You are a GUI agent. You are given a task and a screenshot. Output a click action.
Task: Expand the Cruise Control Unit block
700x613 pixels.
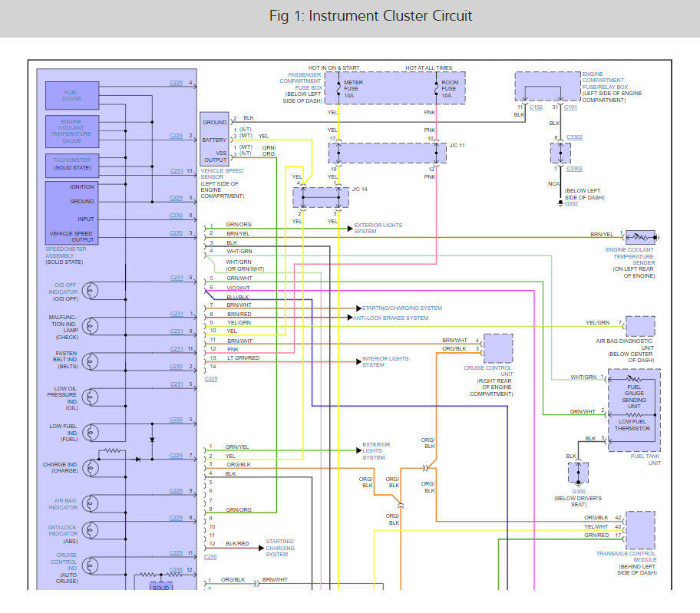tap(499, 348)
